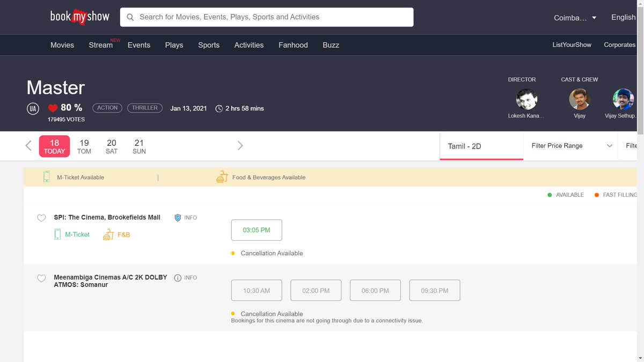This screenshot has height=362, width=644.
Task: Open Vijay Sethupathi's photo
Action: [x=624, y=99]
